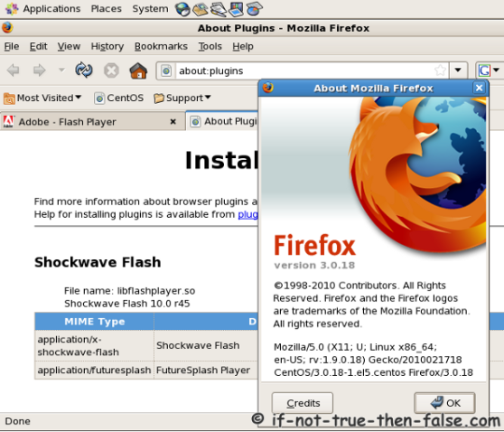This screenshot has width=504, height=432.
Task: Open the CentOS bookmark
Action: click(x=119, y=98)
